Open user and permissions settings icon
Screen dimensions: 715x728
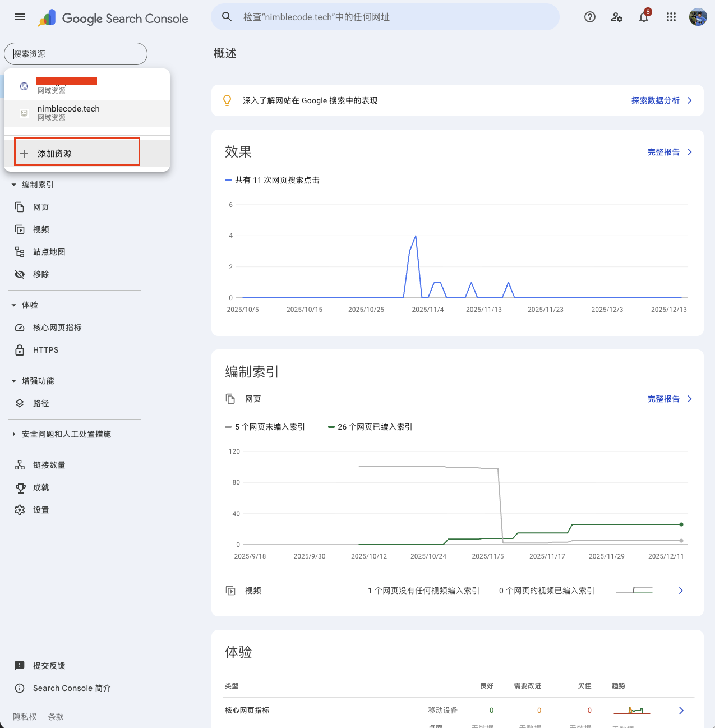click(616, 17)
